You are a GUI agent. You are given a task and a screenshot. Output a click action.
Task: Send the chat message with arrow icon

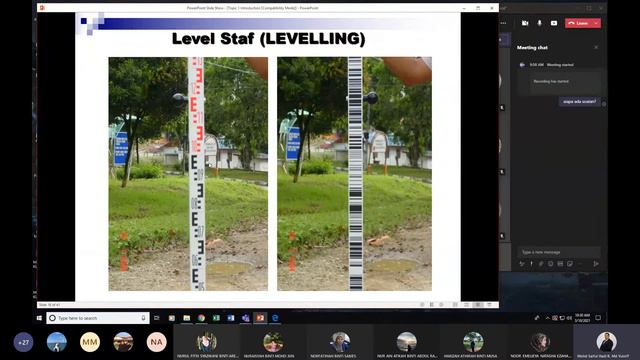[x=596, y=264]
